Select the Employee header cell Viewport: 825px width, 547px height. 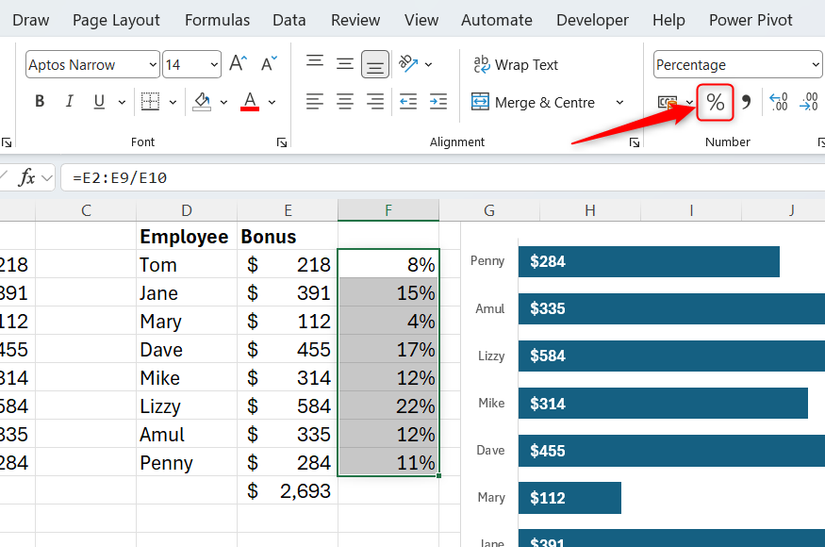[187, 236]
